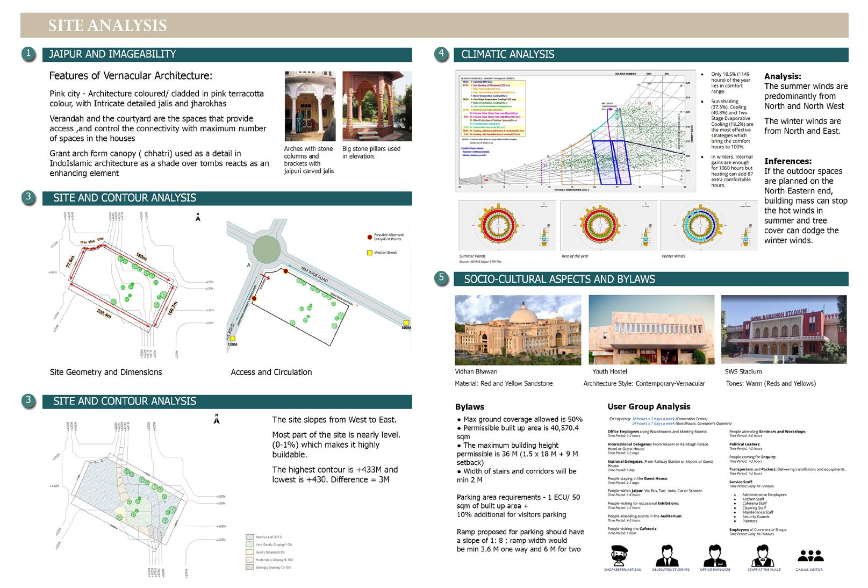Screen dimensions: 868x588
Task: Click the 'Source: ASHRAE Jaipur EPW File' note
Action: [x=480, y=262]
